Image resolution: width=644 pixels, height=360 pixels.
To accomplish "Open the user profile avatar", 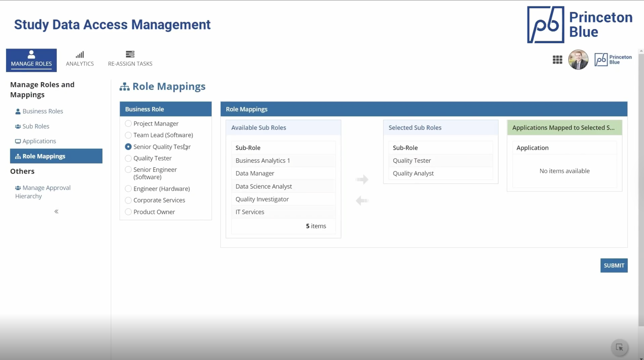I will 578,60.
